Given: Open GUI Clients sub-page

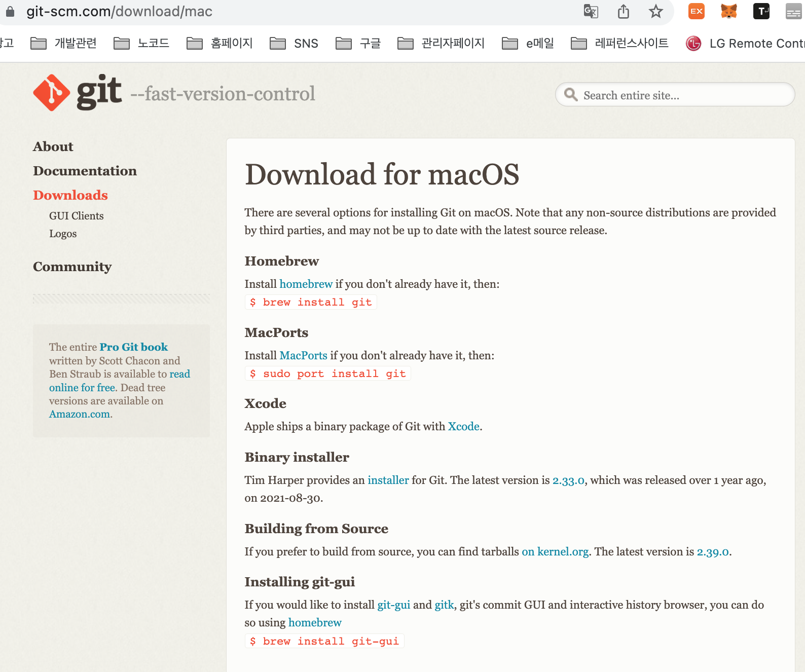Looking at the screenshot, I should [77, 216].
